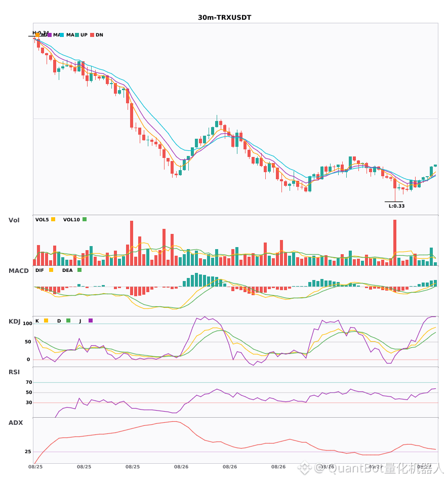The image size is (448, 481).
Task: Click the KDJ panel label
Action: [x=14, y=322]
